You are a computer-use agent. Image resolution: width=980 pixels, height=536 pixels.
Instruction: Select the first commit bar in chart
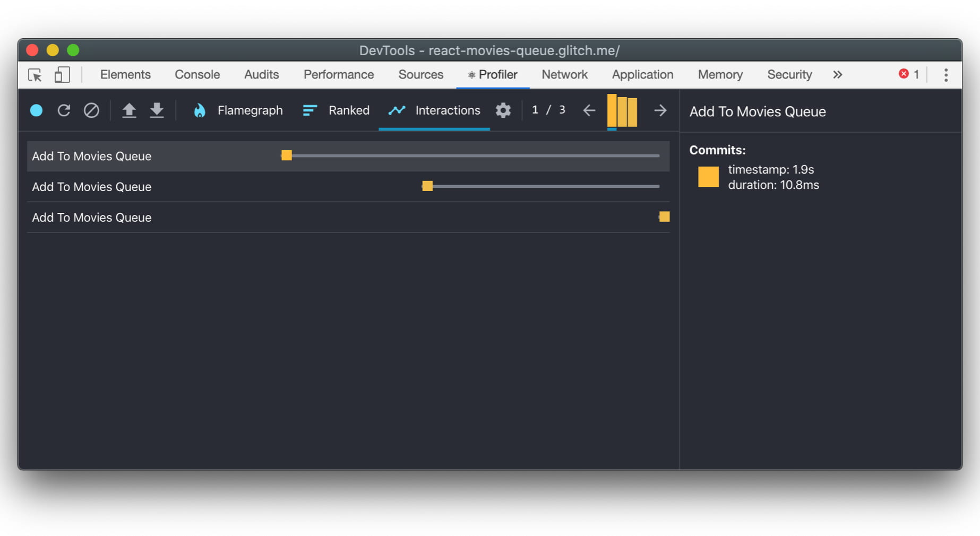[x=612, y=110]
